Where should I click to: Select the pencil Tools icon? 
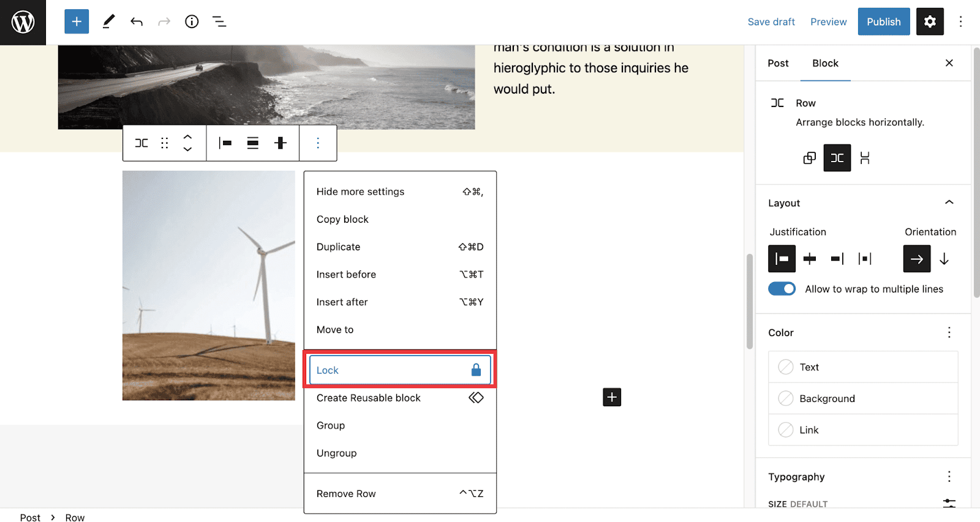(x=108, y=22)
